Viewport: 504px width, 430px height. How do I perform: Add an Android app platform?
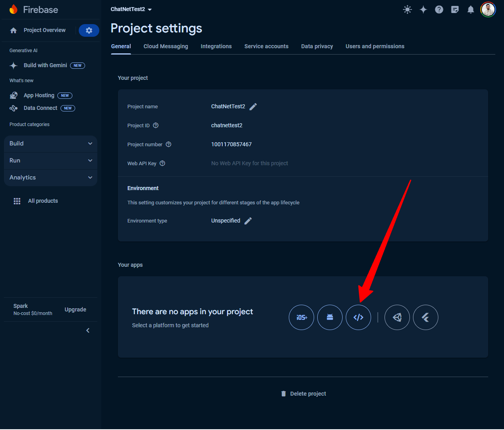click(x=330, y=317)
